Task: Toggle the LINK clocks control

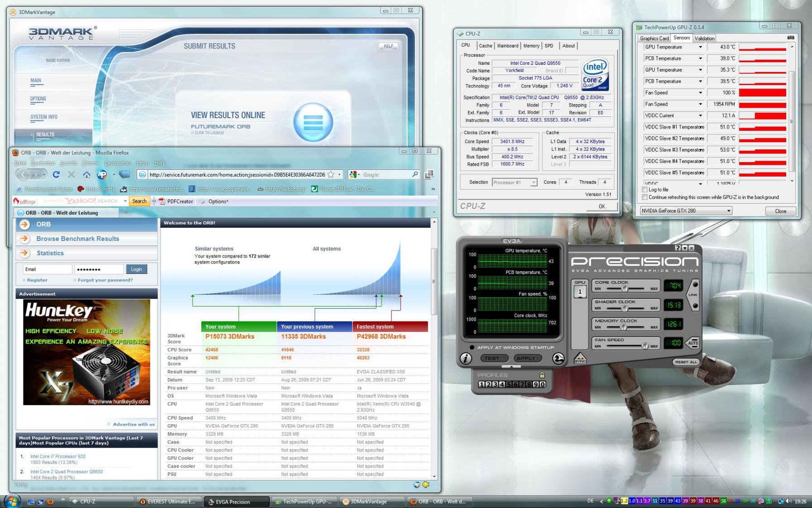Action: 693,295
